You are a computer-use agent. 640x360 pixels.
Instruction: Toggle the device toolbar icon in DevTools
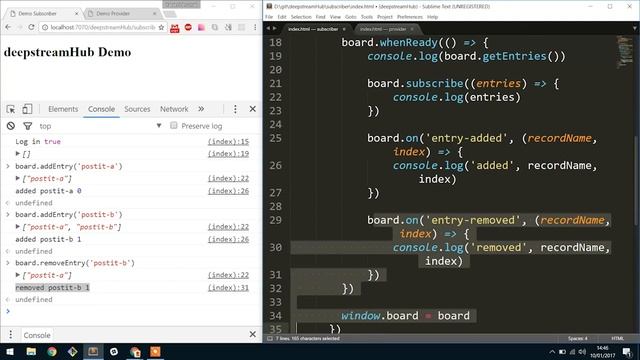pyautogui.click(x=27, y=109)
